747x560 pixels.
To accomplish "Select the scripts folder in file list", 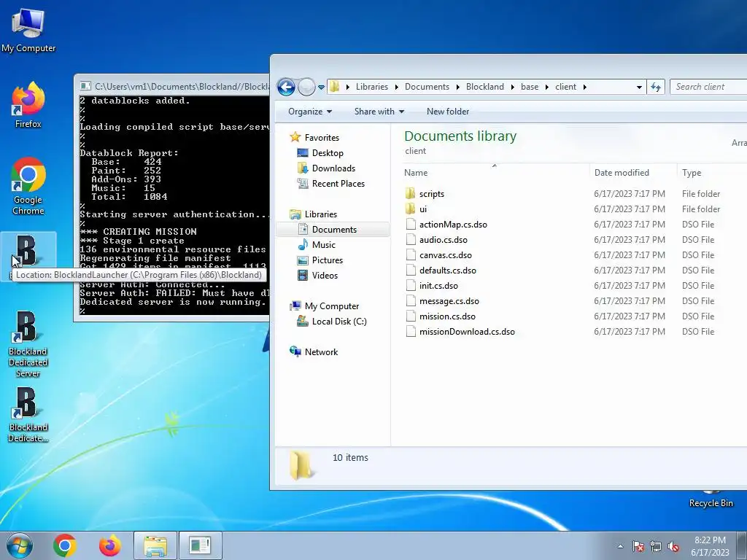I will click(x=432, y=194).
